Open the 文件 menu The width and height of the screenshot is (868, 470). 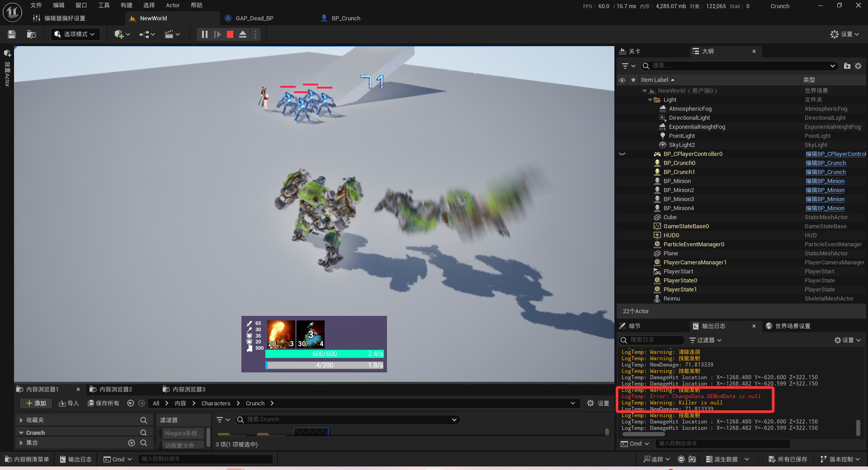(36, 5)
